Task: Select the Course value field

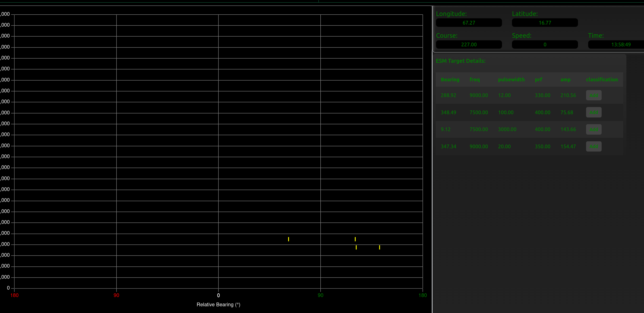Action: pyautogui.click(x=469, y=44)
